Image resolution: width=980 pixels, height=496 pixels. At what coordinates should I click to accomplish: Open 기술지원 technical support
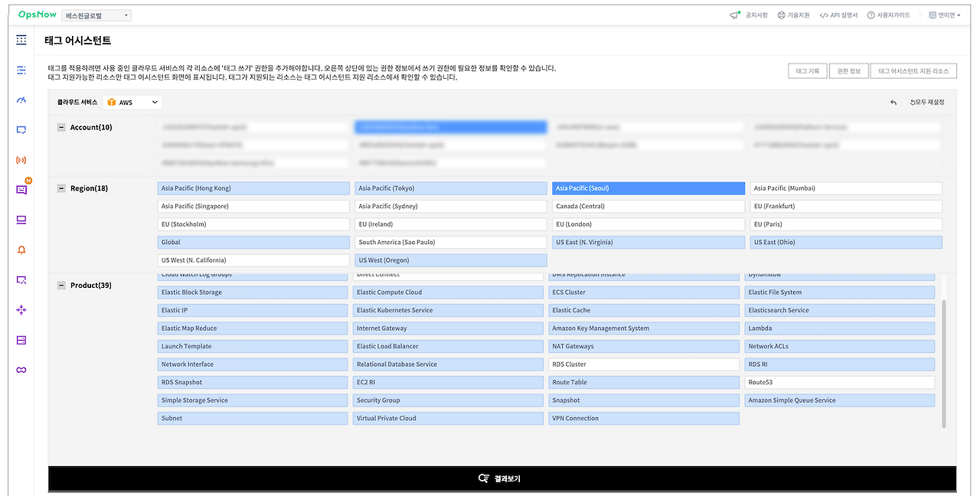(x=799, y=15)
